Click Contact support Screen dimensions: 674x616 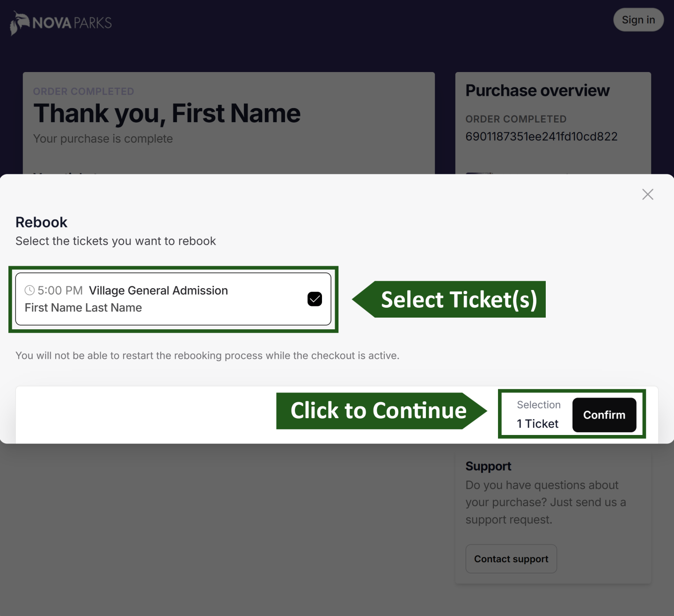pyautogui.click(x=511, y=558)
